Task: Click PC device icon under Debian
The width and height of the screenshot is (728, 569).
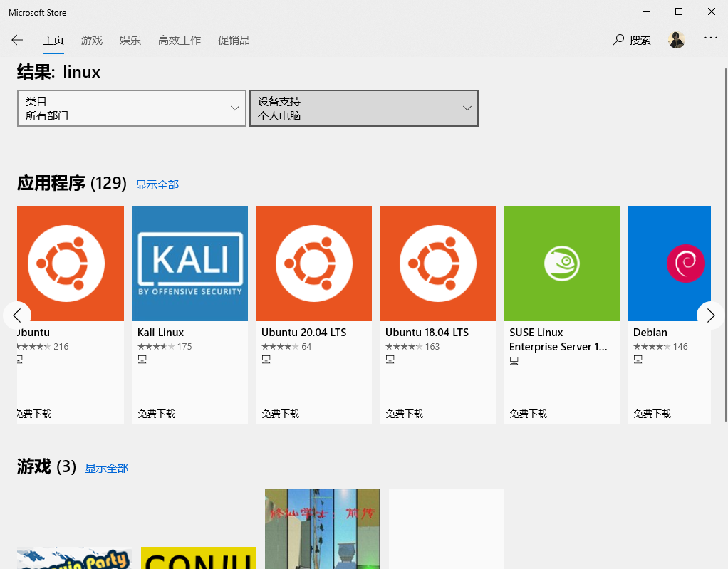Action: pyautogui.click(x=638, y=359)
